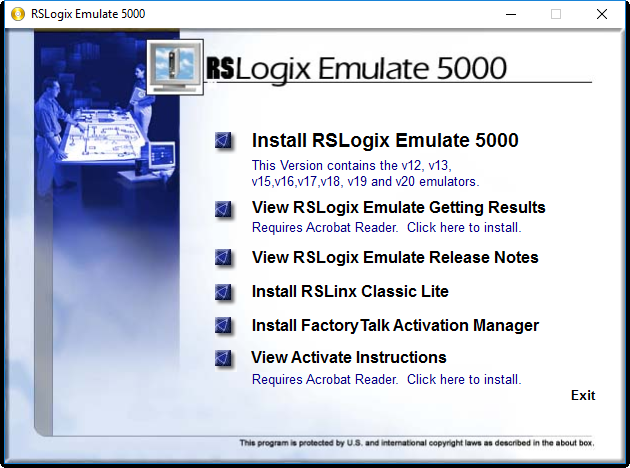Image resolution: width=630 pixels, height=468 pixels.
Task: Click the bullet icon beside View Activate Instructions
Action: (x=223, y=358)
